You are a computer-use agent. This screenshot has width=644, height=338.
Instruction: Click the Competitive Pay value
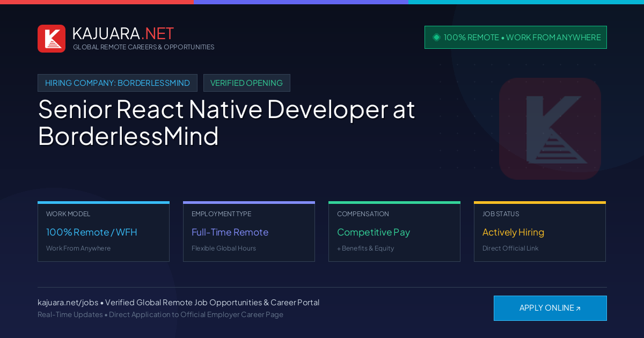[374, 232]
